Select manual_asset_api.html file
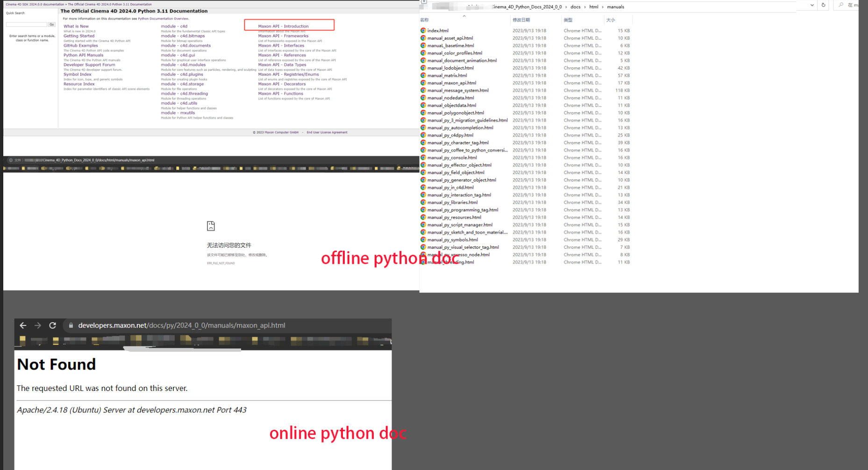The image size is (868, 470). click(x=450, y=38)
